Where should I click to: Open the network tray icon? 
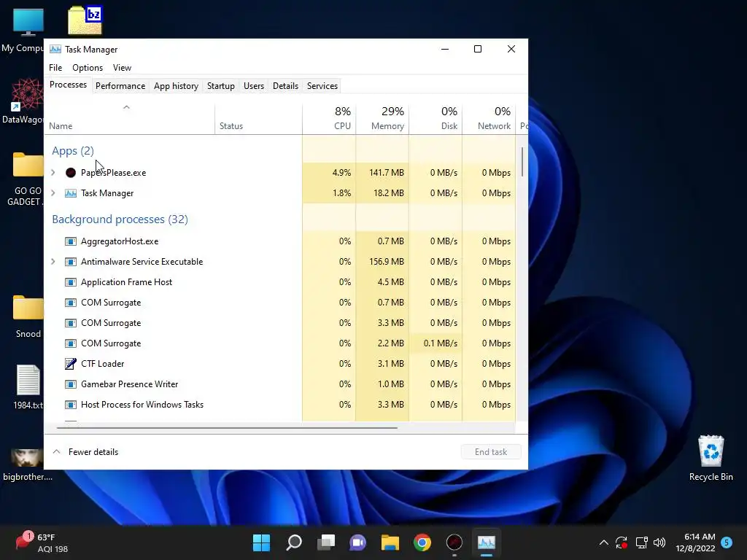641,542
